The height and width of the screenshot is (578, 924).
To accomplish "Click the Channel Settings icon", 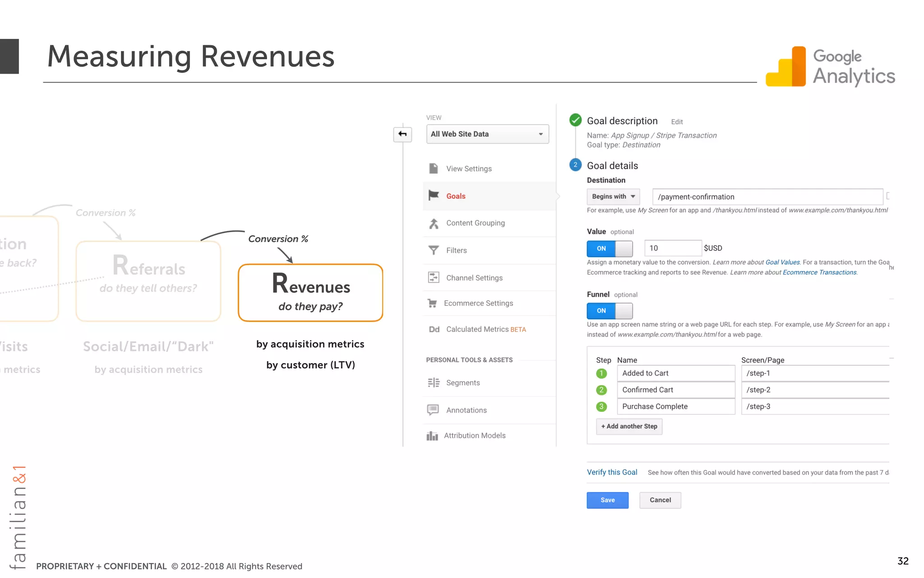I will (434, 277).
